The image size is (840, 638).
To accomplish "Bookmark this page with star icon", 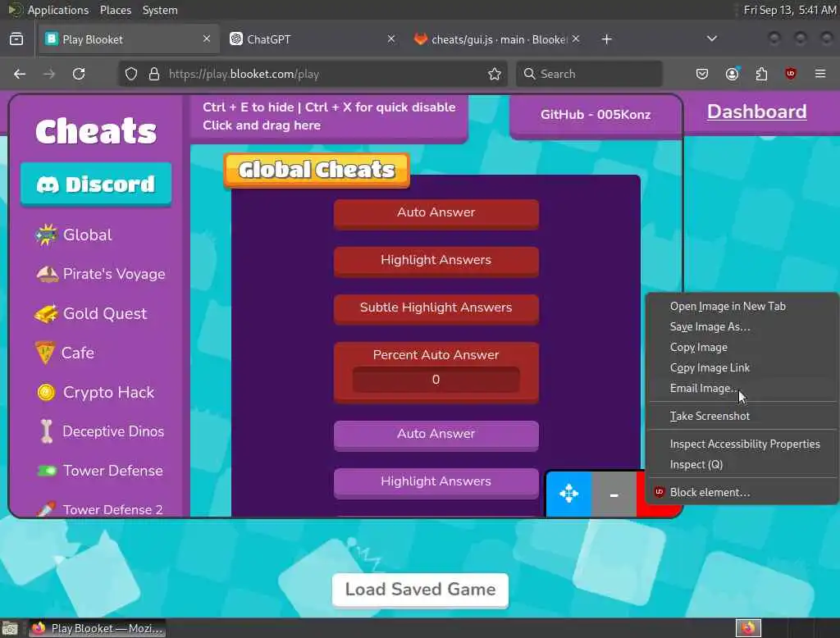I will click(495, 74).
